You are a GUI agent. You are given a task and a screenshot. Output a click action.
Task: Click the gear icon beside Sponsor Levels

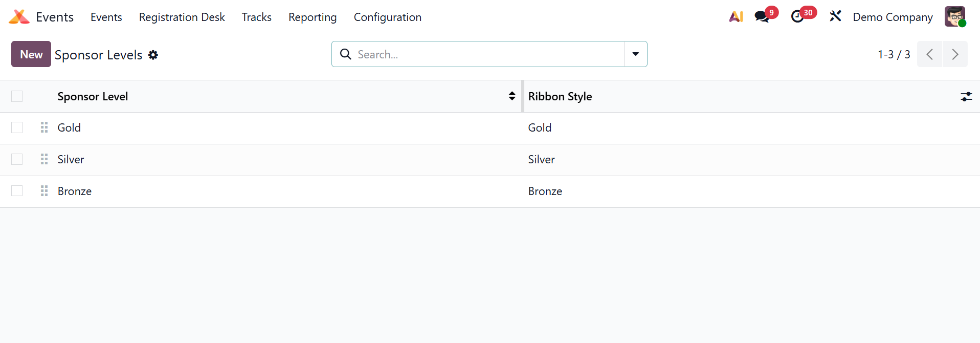[x=153, y=55]
